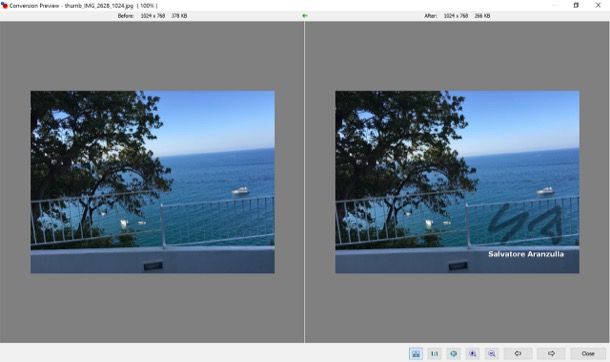Image resolution: width=610 pixels, height=362 pixels.
Task: Go to next image with right arrow button
Action: click(551, 353)
